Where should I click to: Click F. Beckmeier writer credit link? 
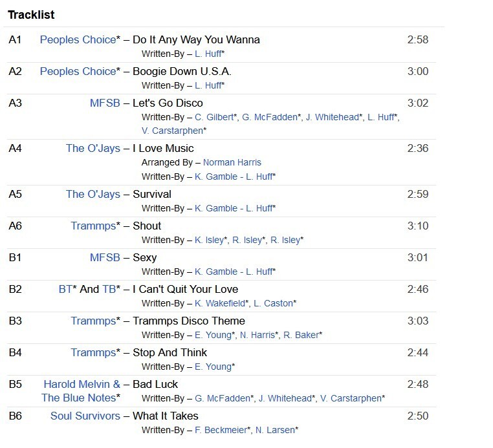point(221,430)
